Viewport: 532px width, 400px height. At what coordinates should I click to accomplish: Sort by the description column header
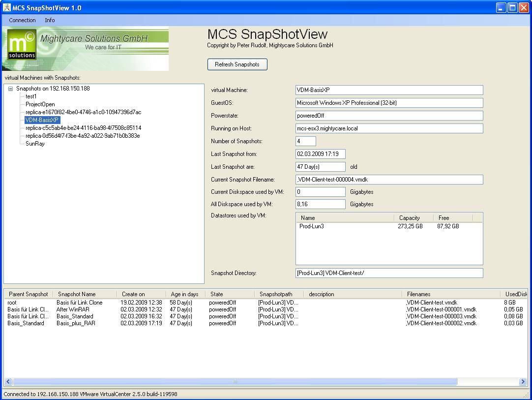point(353,294)
